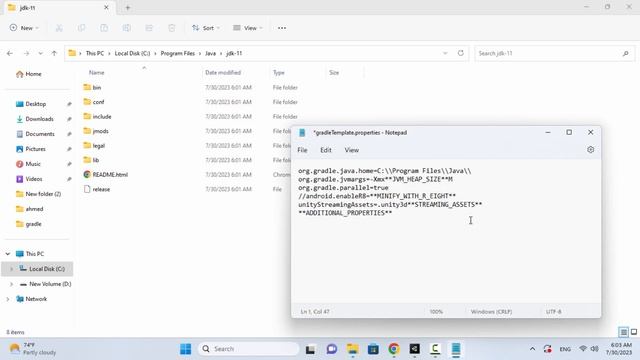Open Downloads in sidebar
640x360 pixels.
pos(39,119)
